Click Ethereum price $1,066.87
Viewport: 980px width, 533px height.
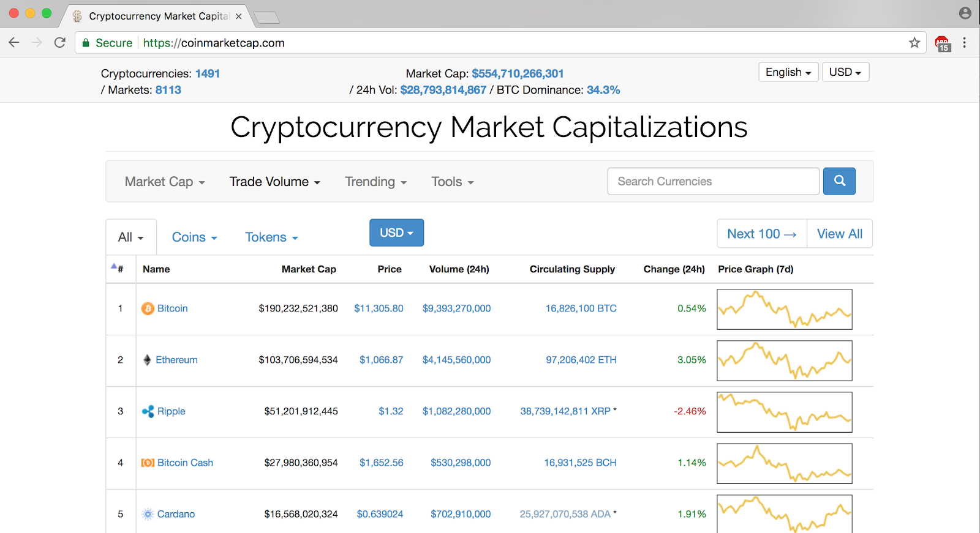[x=381, y=360]
